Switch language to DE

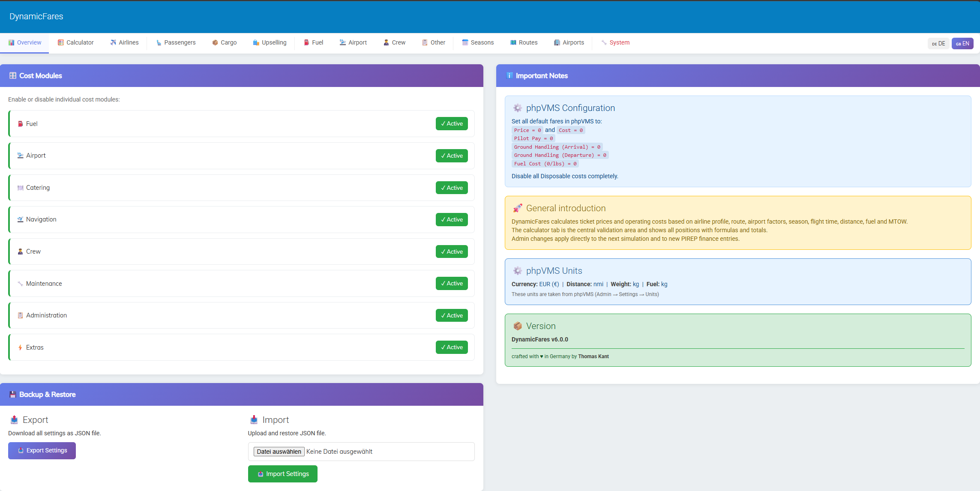pyautogui.click(x=938, y=43)
